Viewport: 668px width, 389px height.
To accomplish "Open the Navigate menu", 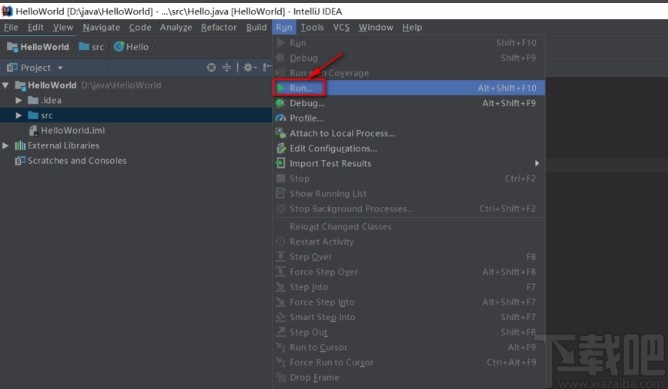I will click(x=101, y=27).
